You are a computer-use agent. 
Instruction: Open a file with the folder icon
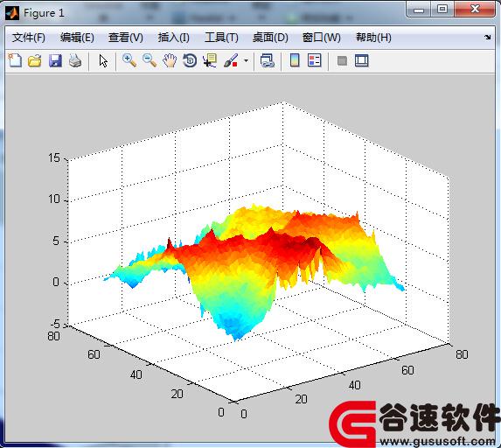(x=35, y=60)
